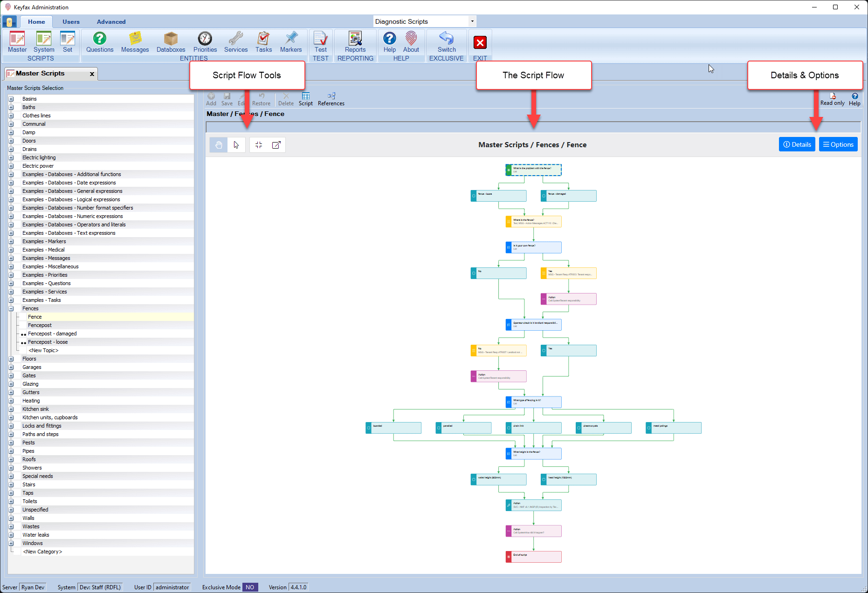Image resolution: width=868 pixels, height=593 pixels.
Task: Open the Reports reporting tool
Action: click(x=355, y=42)
